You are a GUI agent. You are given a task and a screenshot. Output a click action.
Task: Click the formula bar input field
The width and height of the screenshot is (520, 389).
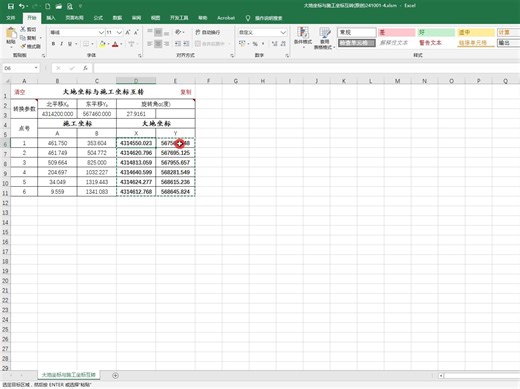[x=307, y=68]
